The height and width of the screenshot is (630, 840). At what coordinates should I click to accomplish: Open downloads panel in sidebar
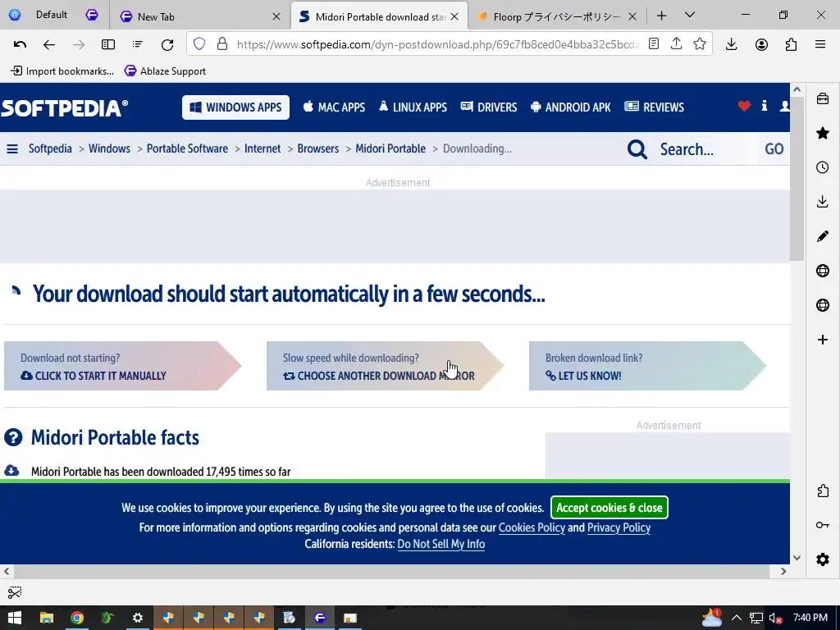[x=823, y=202]
